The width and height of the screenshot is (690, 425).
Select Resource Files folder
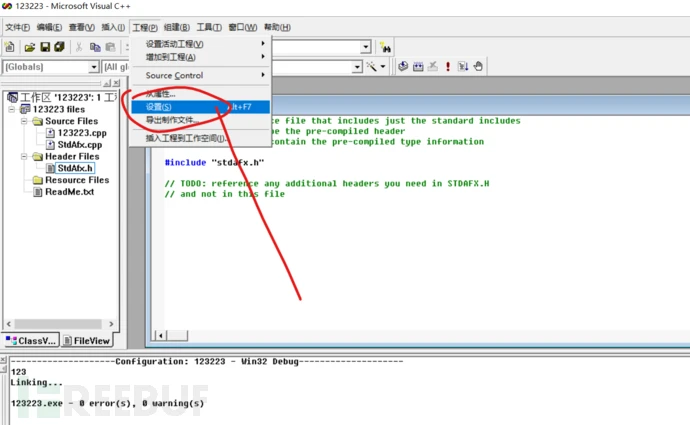coord(77,180)
